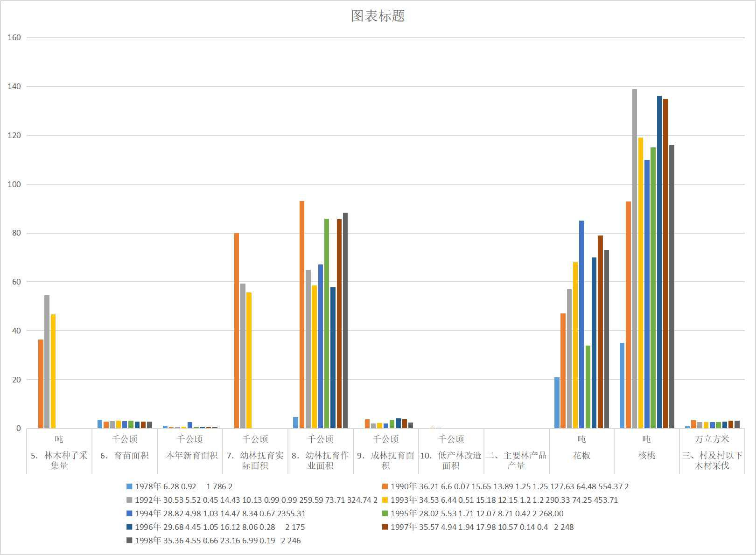This screenshot has height=555, width=756.
Task: Select the category label 花椒
Action: coord(581,456)
